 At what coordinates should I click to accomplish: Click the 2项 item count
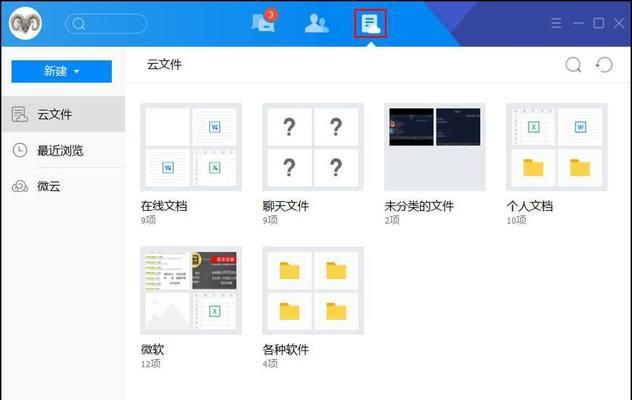pyautogui.click(x=392, y=220)
